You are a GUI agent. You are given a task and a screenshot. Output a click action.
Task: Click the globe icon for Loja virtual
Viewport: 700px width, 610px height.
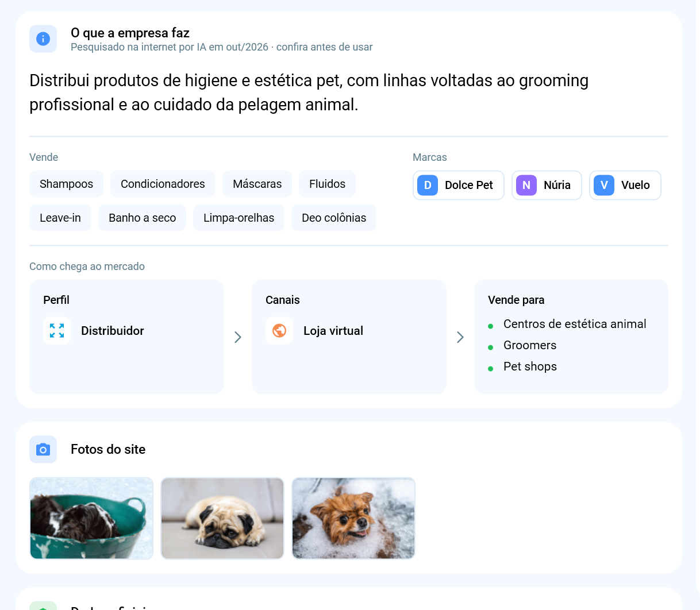pos(279,331)
